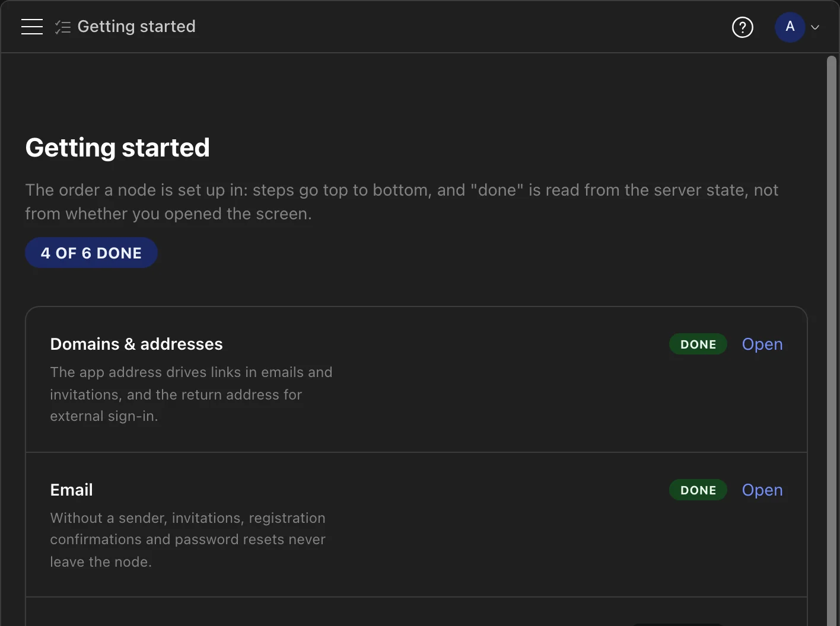Click the Domains & addresses heading
840x626 pixels.
[x=136, y=344]
